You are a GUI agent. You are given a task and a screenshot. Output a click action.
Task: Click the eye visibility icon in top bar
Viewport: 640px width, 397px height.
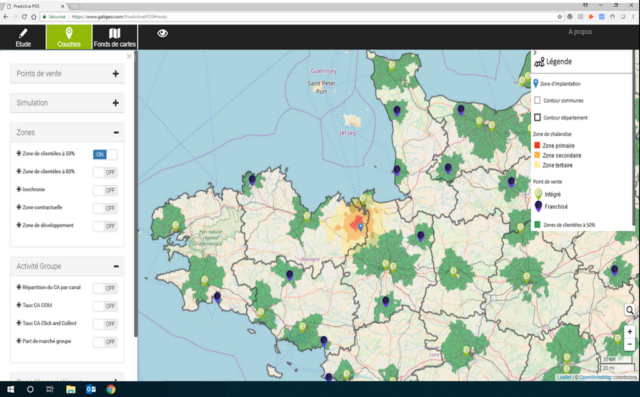coord(162,33)
